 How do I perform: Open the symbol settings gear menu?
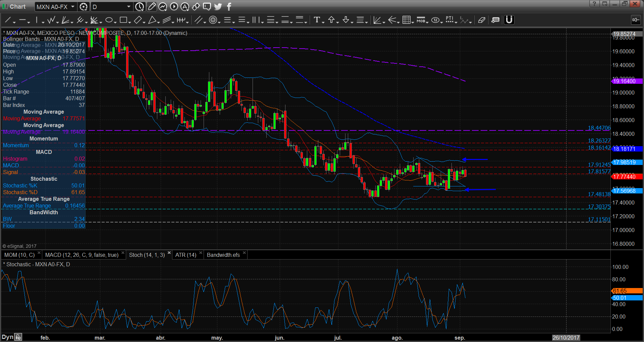pos(84,7)
